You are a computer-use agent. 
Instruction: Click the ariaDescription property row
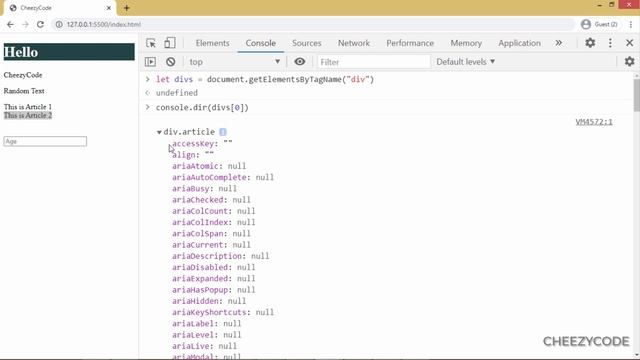pyautogui.click(x=220, y=256)
